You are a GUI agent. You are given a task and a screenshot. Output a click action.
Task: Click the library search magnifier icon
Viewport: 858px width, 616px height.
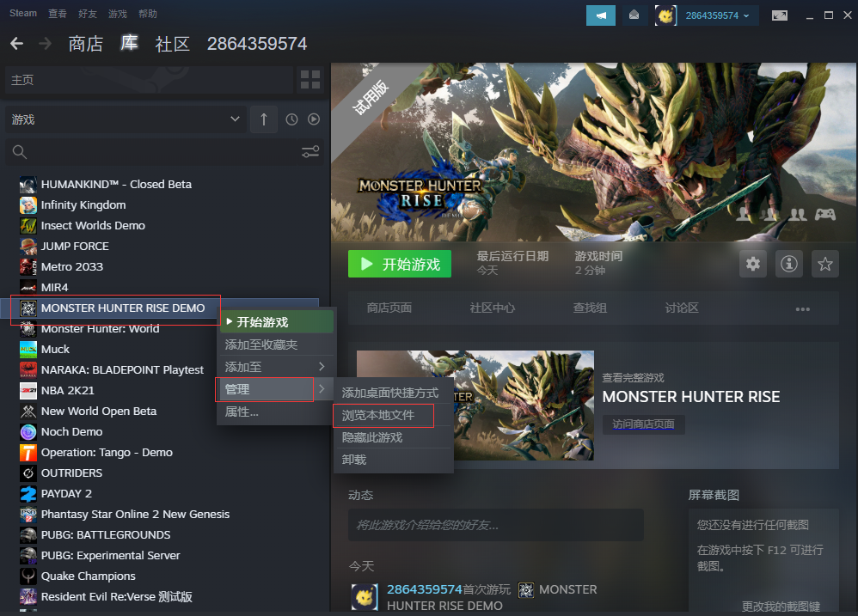pyautogui.click(x=20, y=152)
